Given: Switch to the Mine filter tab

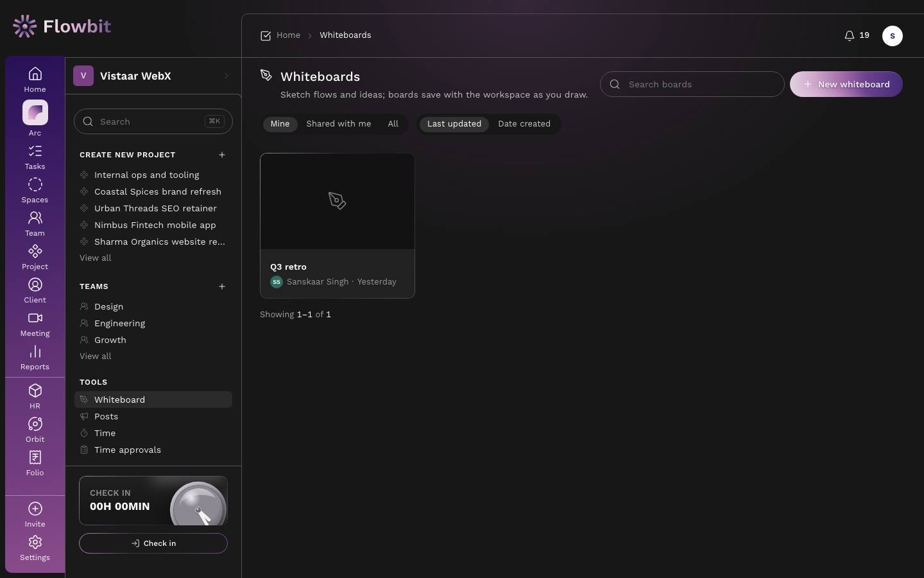Looking at the screenshot, I should pos(280,124).
